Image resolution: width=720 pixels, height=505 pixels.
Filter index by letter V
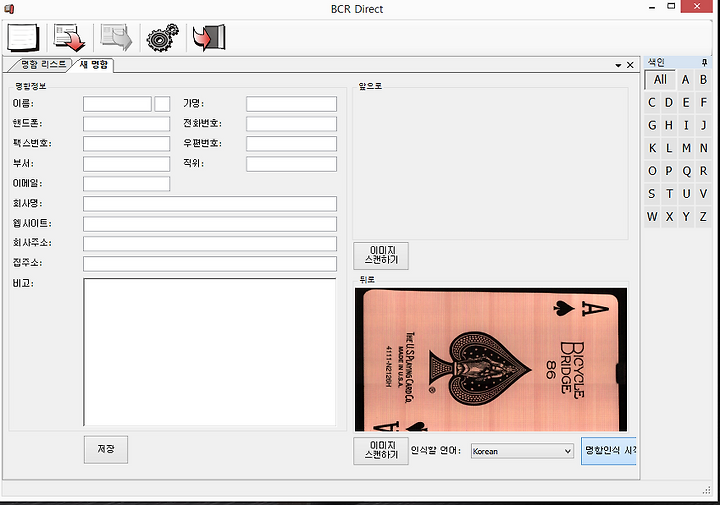(x=703, y=194)
